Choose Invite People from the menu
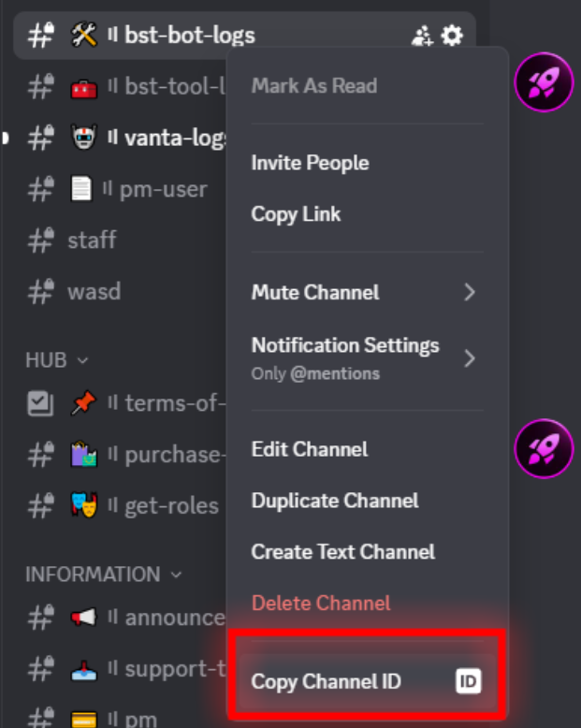 pyautogui.click(x=310, y=163)
